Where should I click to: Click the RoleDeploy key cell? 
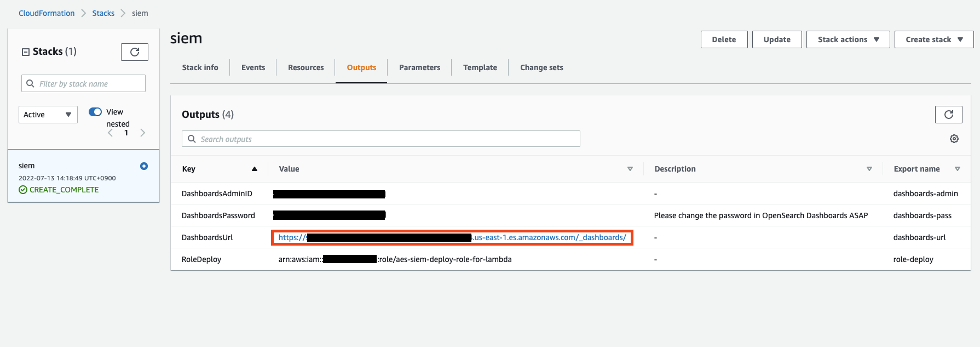(x=201, y=259)
